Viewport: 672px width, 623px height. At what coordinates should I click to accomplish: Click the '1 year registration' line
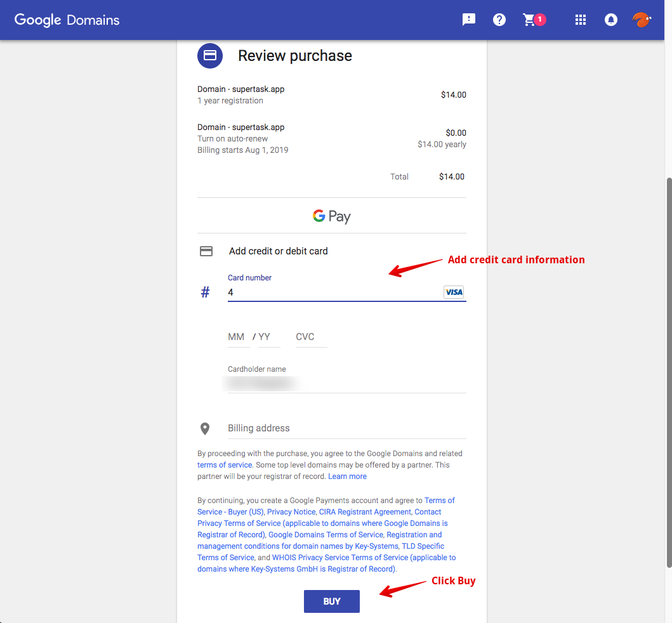click(230, 101)
